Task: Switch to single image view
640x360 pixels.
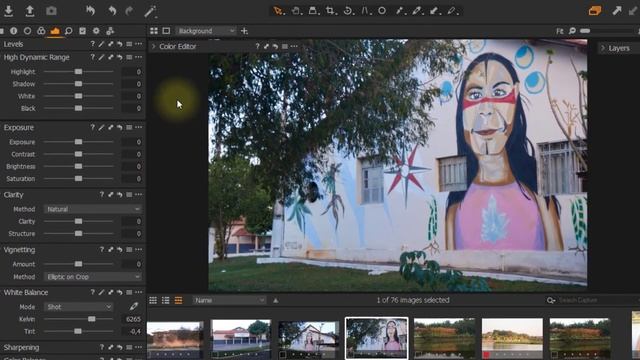Action: tap(166, 31)
